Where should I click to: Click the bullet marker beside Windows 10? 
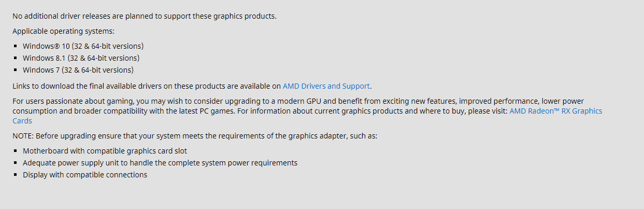[16, 46]
